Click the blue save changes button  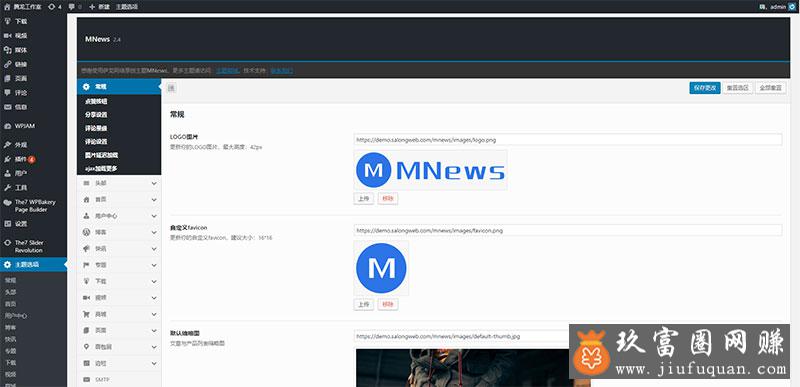click(705, 88)
